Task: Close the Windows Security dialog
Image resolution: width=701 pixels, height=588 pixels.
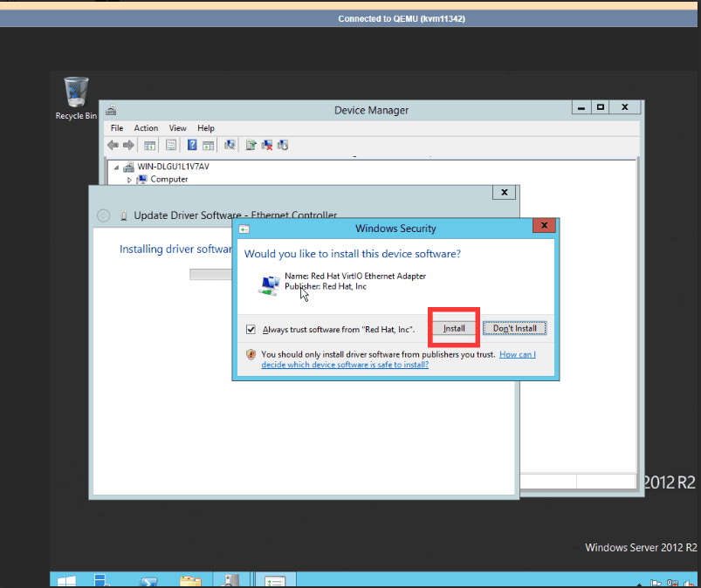Action: pos(544,225)
